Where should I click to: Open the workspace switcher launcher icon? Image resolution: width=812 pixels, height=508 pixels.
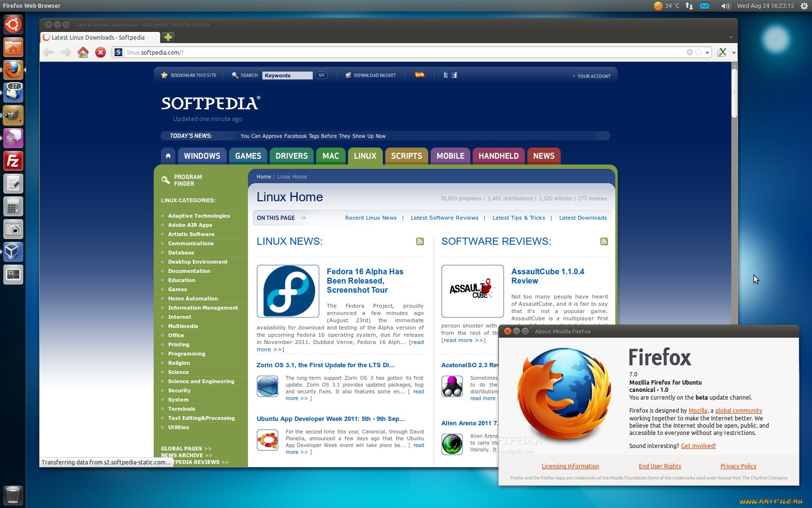pyautogui.click(x=13, y=275)
